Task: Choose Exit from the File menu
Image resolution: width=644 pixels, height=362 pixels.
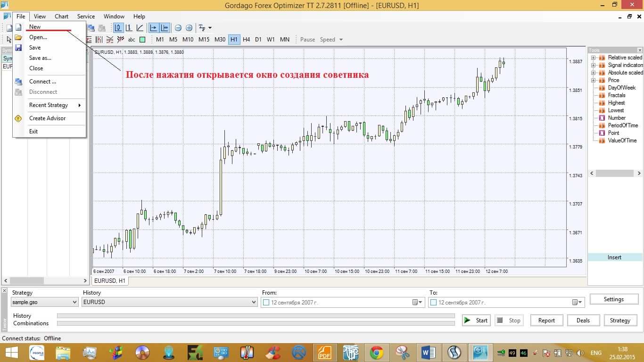Action: click(50, 132)
